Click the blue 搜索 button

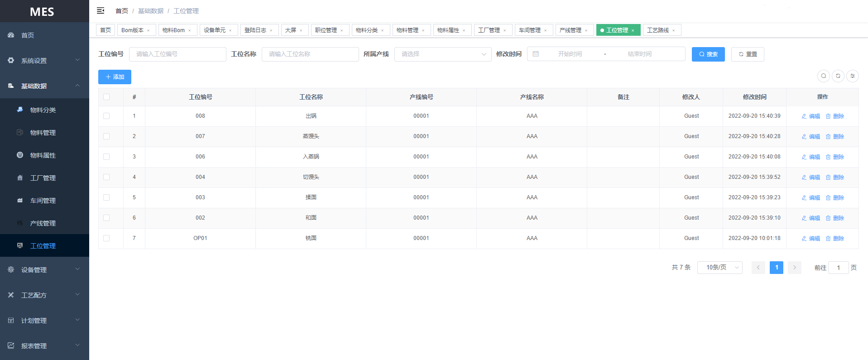(x=708, y=54)
